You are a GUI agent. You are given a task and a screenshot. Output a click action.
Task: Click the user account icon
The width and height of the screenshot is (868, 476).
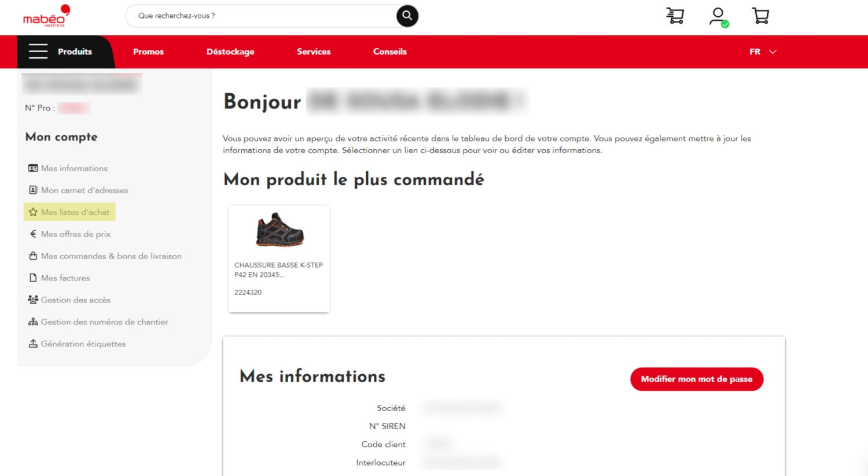point(718,16)
